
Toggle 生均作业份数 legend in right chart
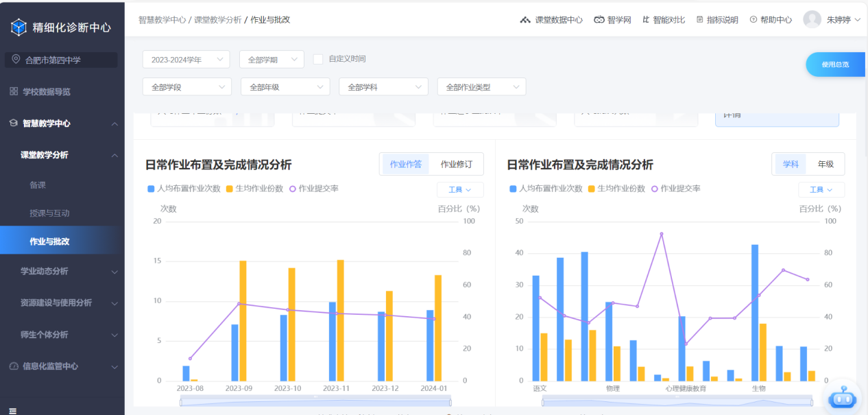click(592, 189)
